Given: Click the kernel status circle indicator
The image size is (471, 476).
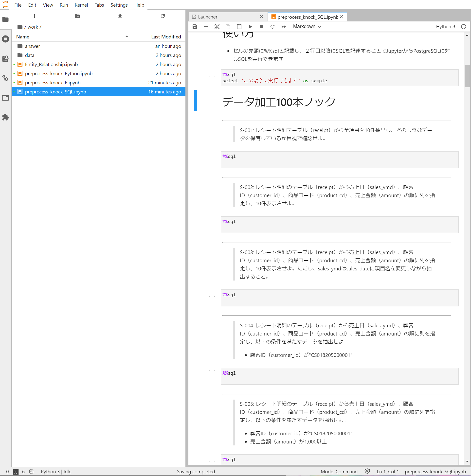Looking at the screenshot, I should (464, 27).
